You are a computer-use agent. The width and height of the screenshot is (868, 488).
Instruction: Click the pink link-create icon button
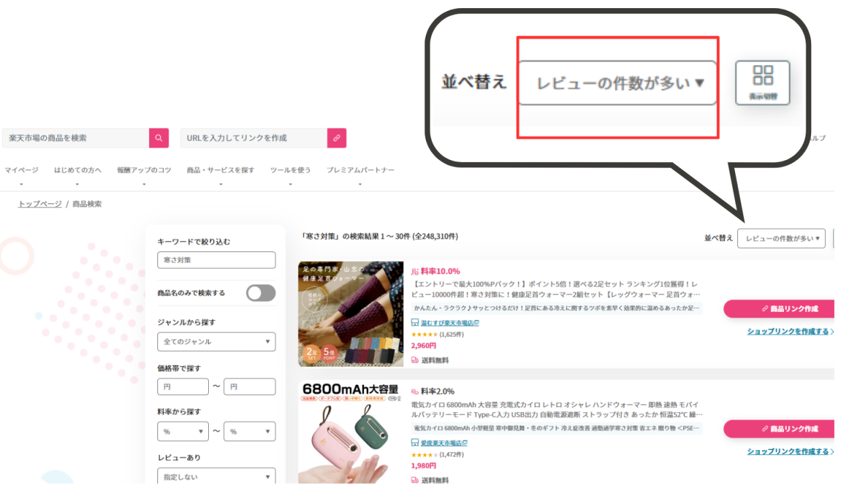337,138
